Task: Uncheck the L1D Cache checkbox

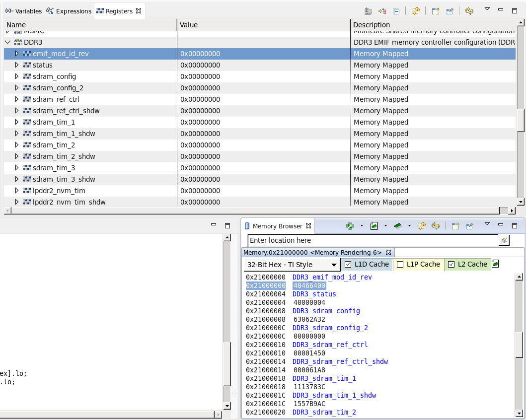Action: coord(348,264)
